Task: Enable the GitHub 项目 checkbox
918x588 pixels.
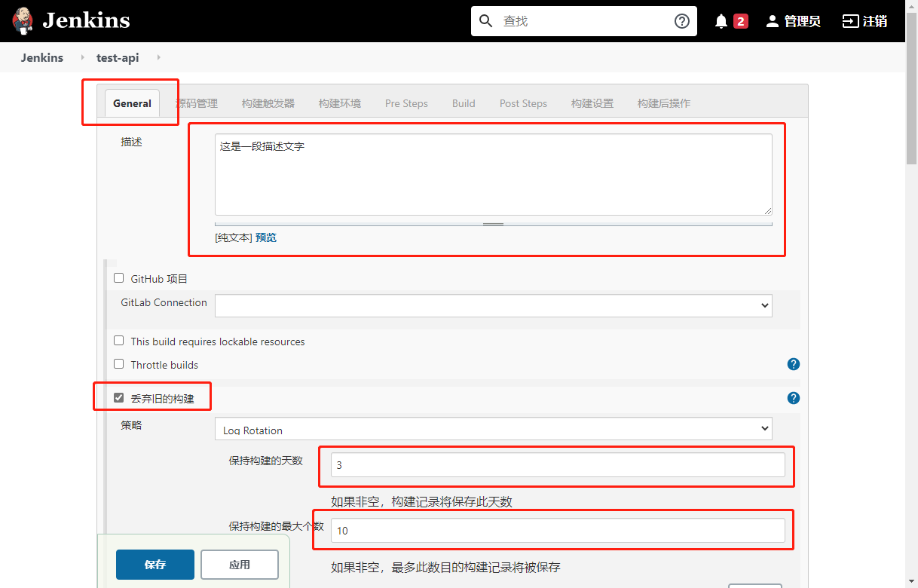Action: pos(118,278)
